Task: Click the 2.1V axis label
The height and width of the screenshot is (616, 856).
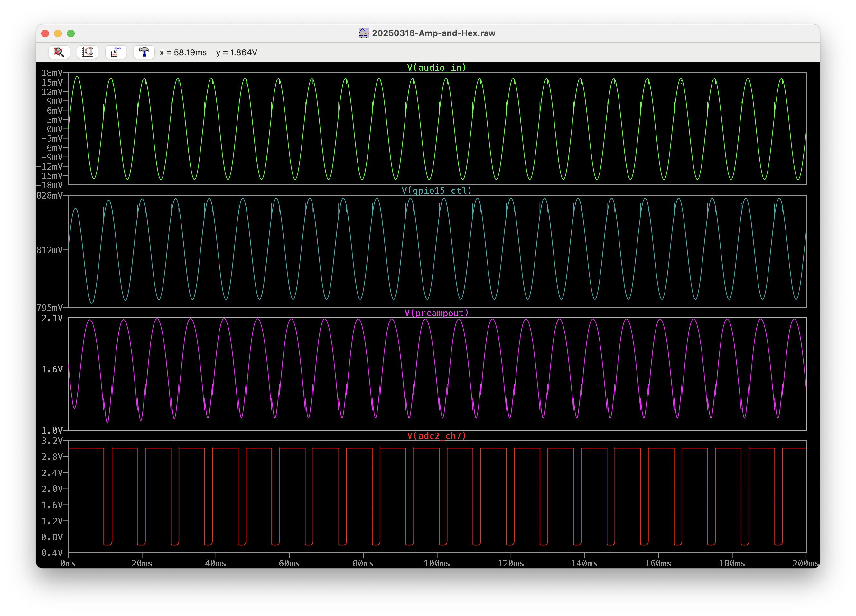Action: point(52,318)
